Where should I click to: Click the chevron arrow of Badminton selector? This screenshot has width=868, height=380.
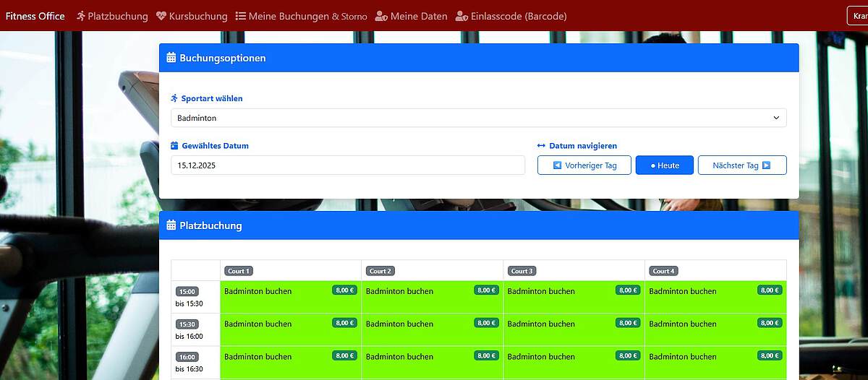pos(776,118)
